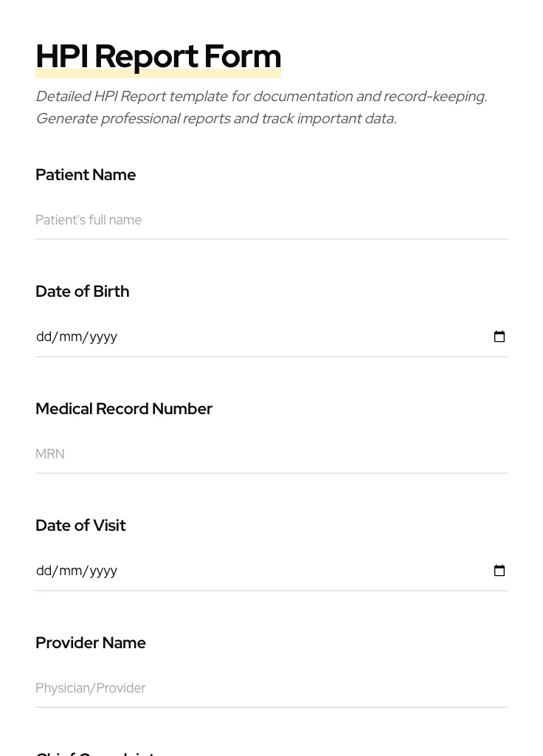This screenshot has height=756, width=543.
Task: Click the HPI Report Form heading
Action: pos(159,56)
